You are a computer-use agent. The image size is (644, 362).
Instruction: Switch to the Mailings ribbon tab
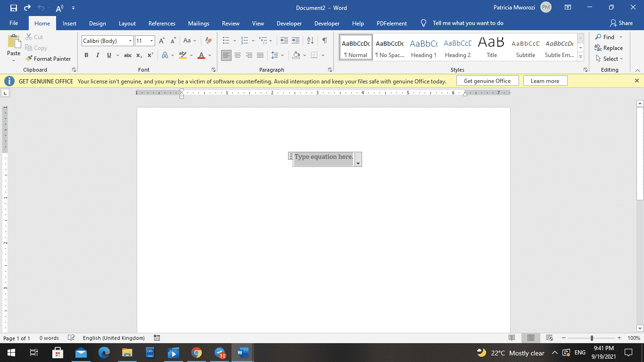click(x=198, y=23)
